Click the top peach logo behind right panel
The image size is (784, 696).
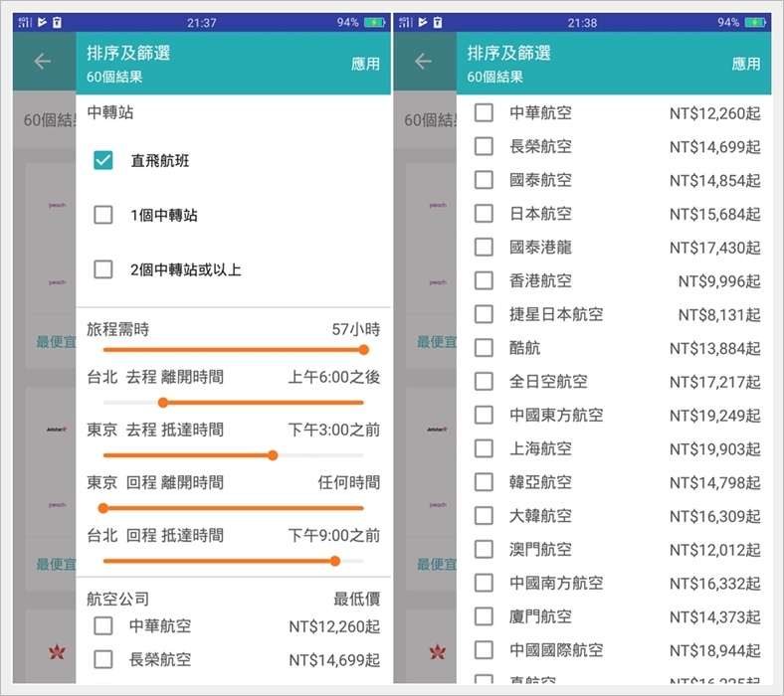pos(438,205)
